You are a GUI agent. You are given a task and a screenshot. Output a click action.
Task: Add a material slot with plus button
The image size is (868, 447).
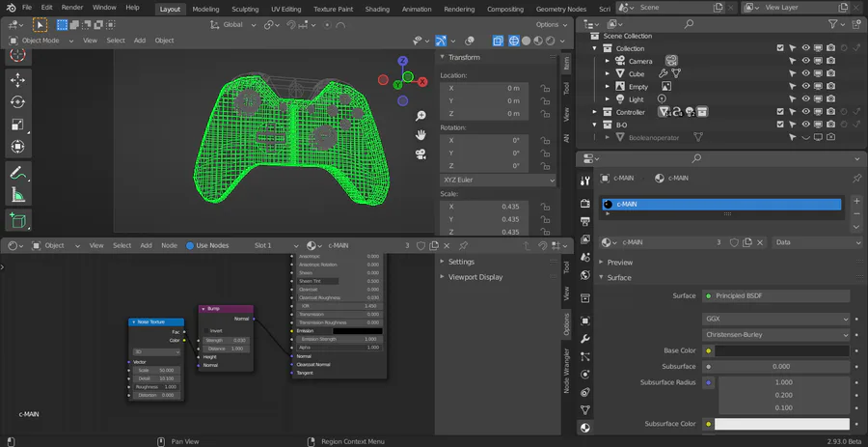click(857, 201)
